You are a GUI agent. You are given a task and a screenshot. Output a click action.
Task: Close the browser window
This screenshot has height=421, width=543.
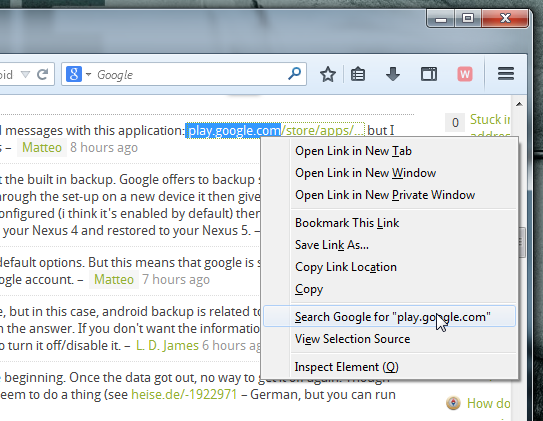505,18
